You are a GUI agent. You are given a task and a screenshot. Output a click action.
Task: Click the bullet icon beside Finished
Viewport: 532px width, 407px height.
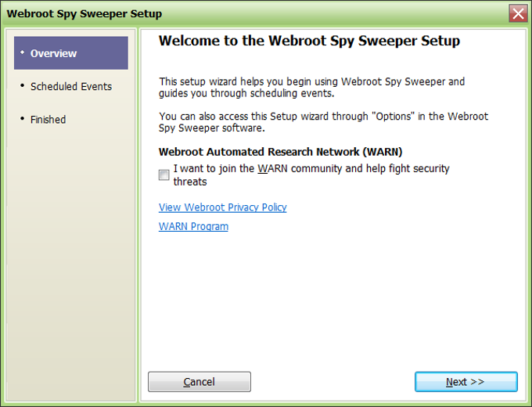(x=22, y=120)
